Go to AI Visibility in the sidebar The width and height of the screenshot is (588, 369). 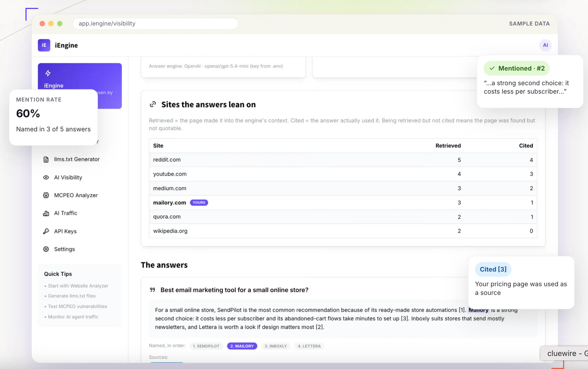(68, 177)
